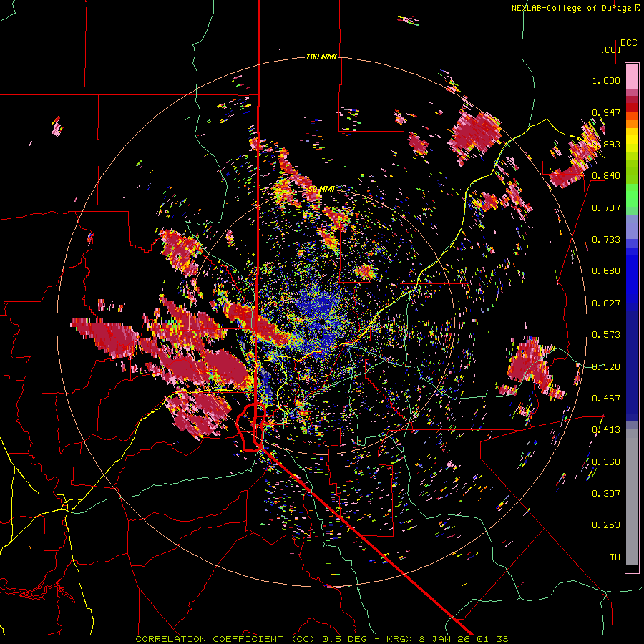Screen dimensions: 644x644
Task: Click the 0.360 scale value
Action: click(x=606, y=462)
